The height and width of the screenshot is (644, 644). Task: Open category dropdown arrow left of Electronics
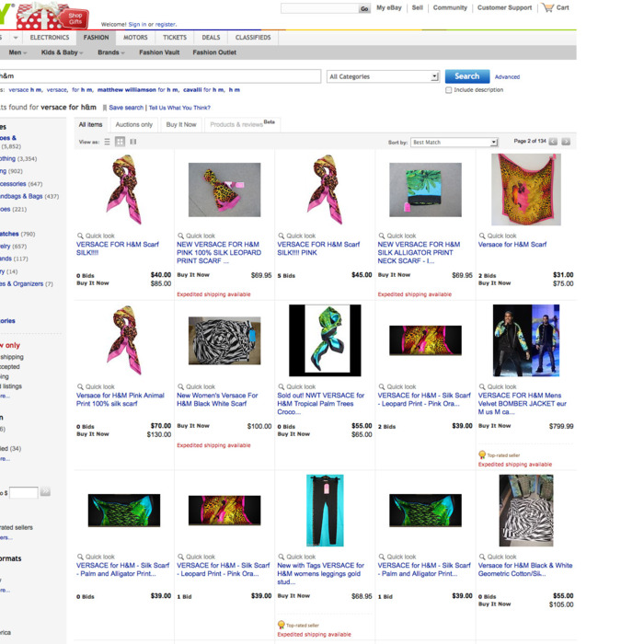(x=16, y=38)
